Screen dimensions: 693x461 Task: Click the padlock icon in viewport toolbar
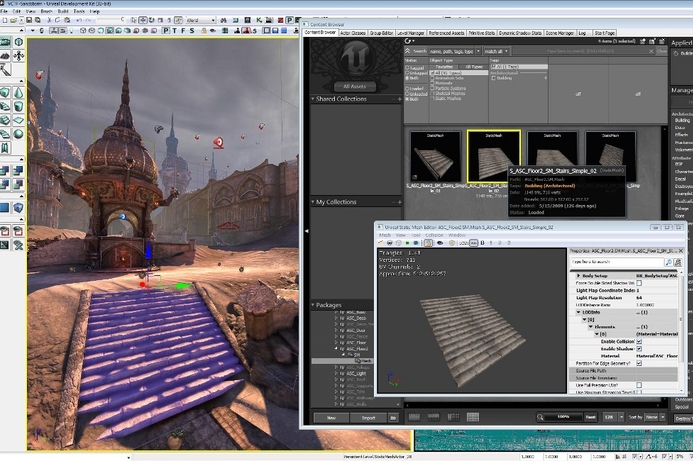click(204, 30)
